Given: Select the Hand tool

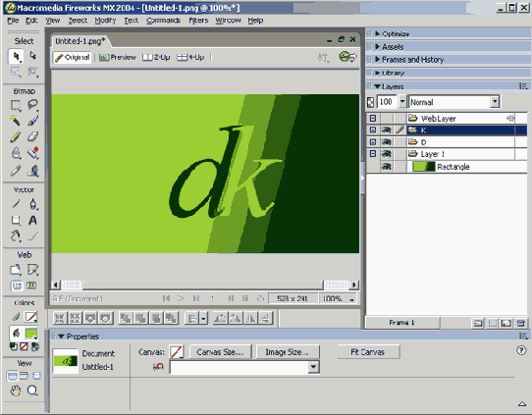Looking at the screenshot, I should [x=15, y=390].
